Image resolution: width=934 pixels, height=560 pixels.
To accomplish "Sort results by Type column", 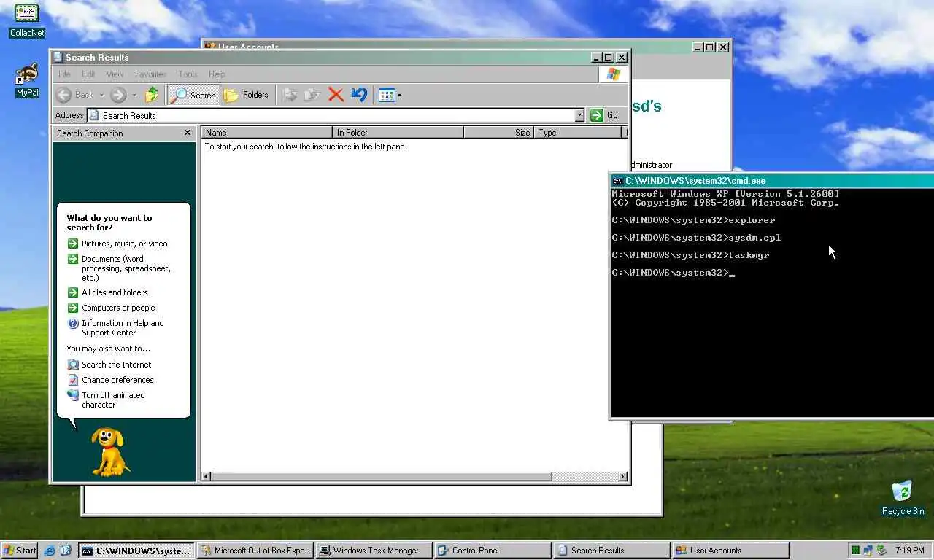I will (577, 133).
